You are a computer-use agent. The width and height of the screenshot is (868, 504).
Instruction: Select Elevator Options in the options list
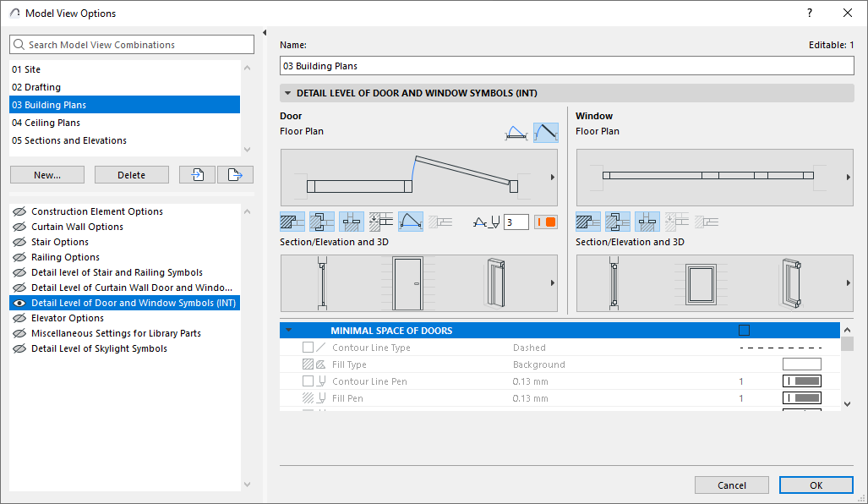click(x=68, y=318)
